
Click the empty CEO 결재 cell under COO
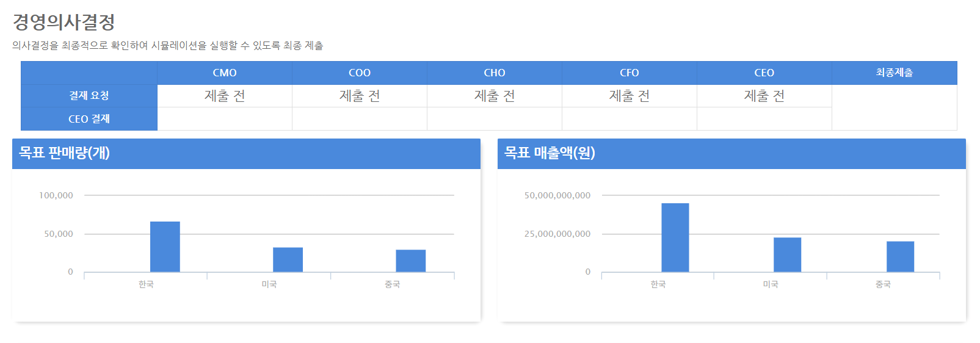pos(360,119)
